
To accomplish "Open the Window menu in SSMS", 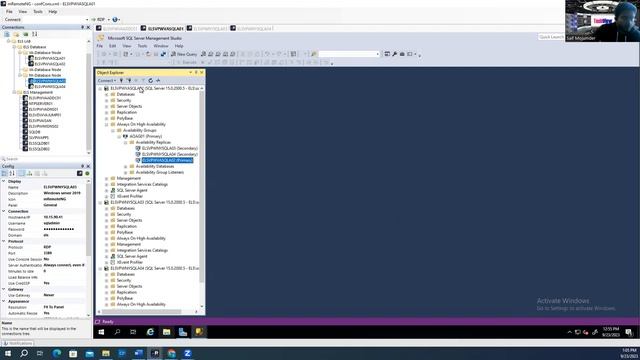I will [x=161, y=46].
